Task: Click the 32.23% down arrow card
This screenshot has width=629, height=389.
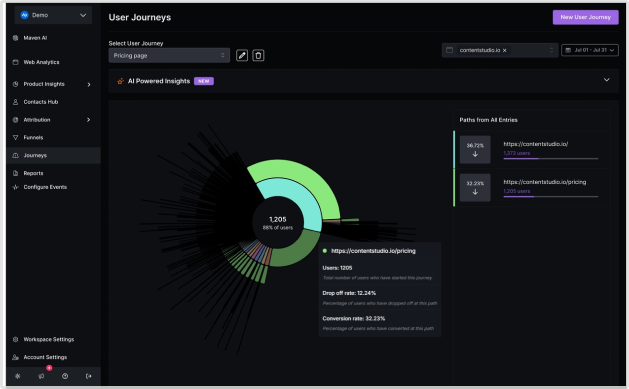Action: pyautogui.click(x=475, y=188)
